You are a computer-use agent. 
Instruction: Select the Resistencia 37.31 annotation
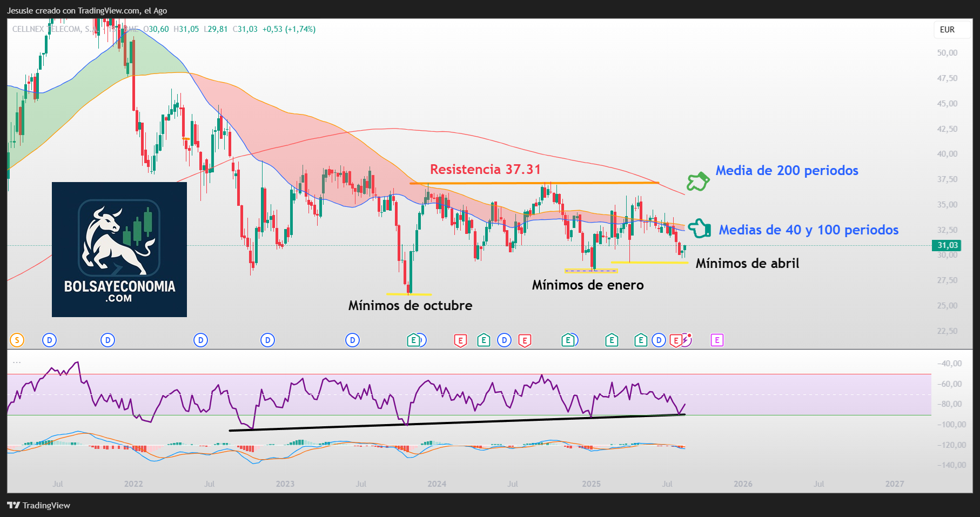[485, 170]
